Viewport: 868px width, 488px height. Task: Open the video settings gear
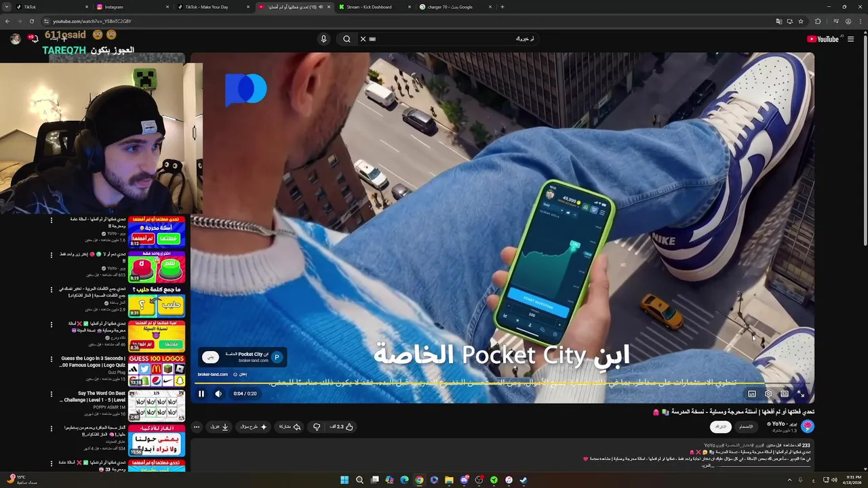click(x=768, y=394)
